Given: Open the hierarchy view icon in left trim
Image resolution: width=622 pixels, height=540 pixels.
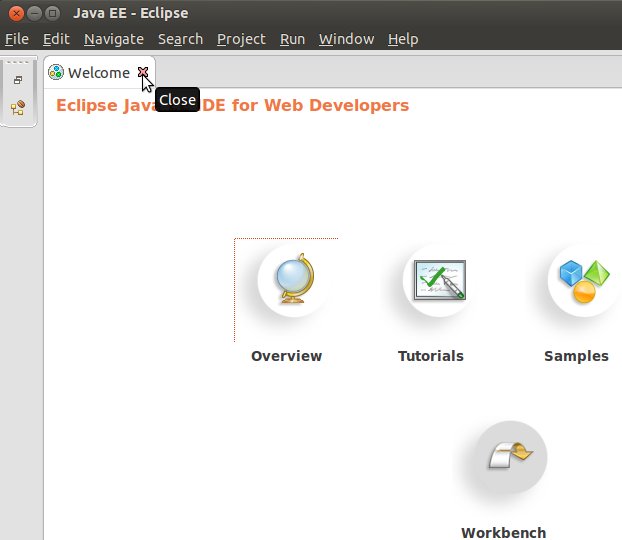Looking at the screenshot, I should click(x=18, y=108).
